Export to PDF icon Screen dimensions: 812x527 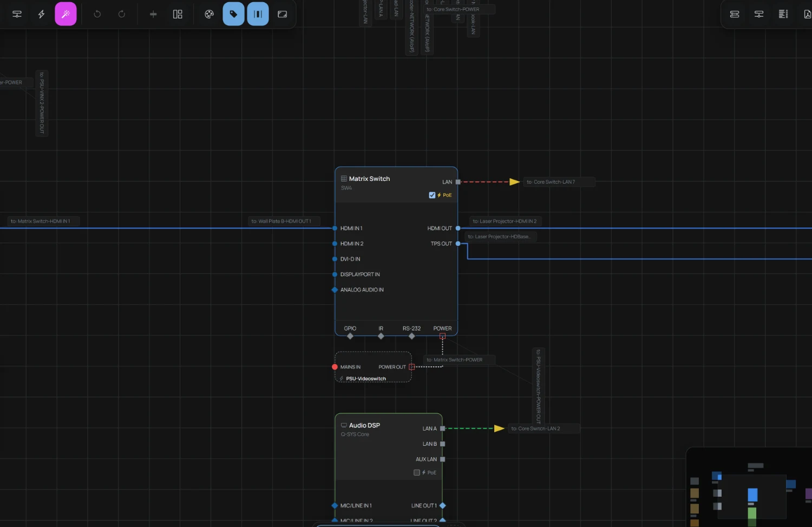(x=807, y=14)
